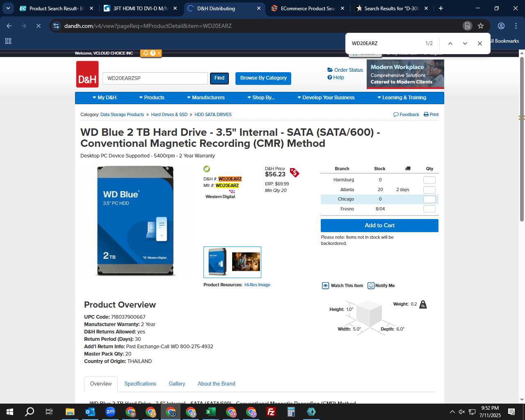Click the D&H logo

point(87,74)
